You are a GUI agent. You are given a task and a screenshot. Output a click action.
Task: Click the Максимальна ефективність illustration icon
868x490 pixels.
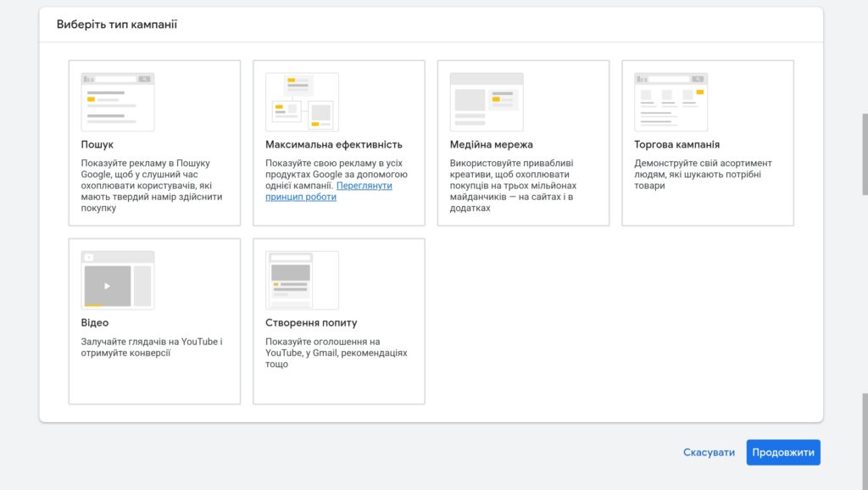point(302,102)
